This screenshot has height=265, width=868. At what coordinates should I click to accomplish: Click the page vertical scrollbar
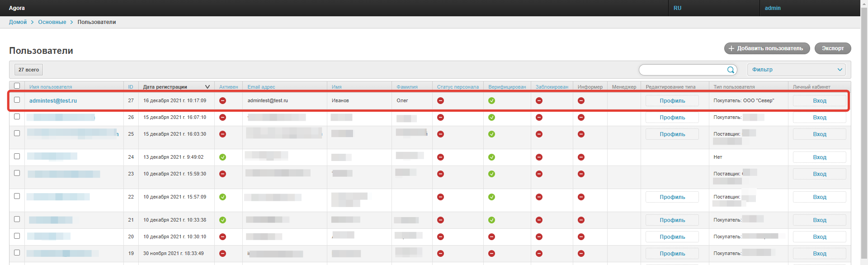point(864,136)
